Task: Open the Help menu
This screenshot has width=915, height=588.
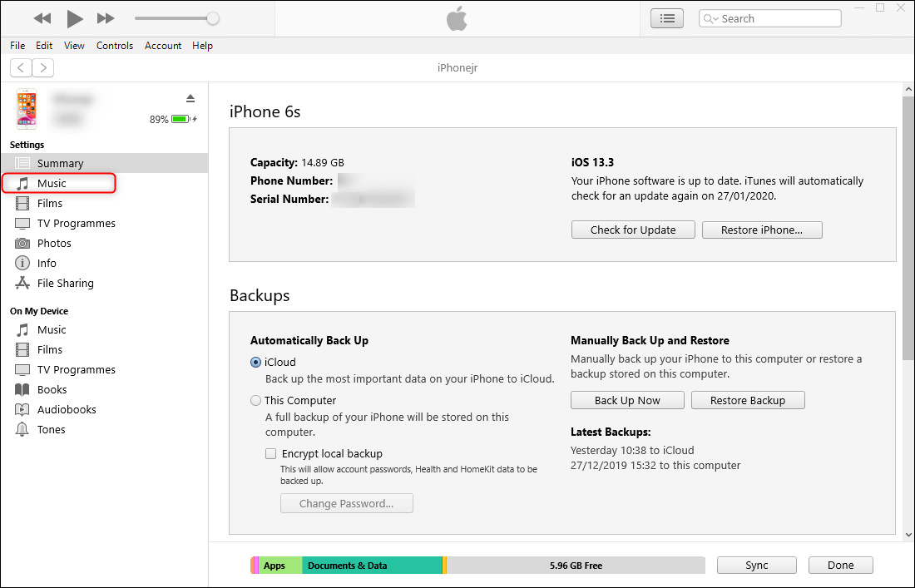Action: click(202, 46)
